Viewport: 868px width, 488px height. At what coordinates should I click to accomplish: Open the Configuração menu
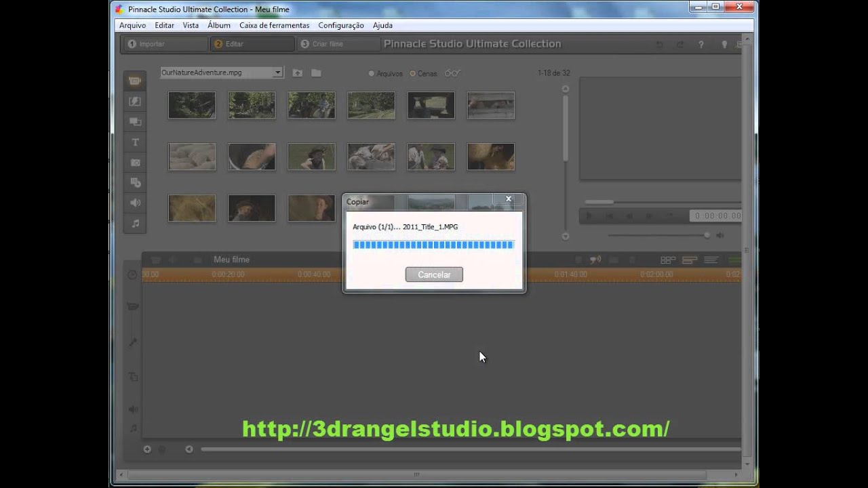click(341, 25)
